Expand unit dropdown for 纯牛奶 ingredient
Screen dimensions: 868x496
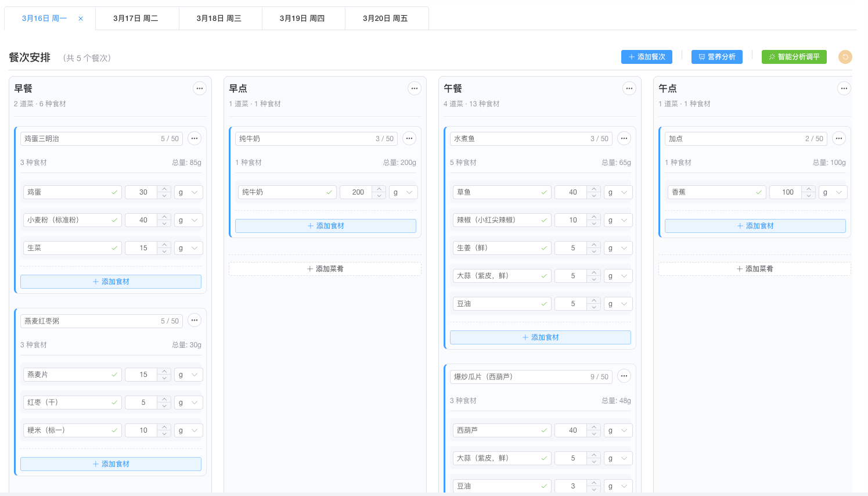[x=403, y=192]
